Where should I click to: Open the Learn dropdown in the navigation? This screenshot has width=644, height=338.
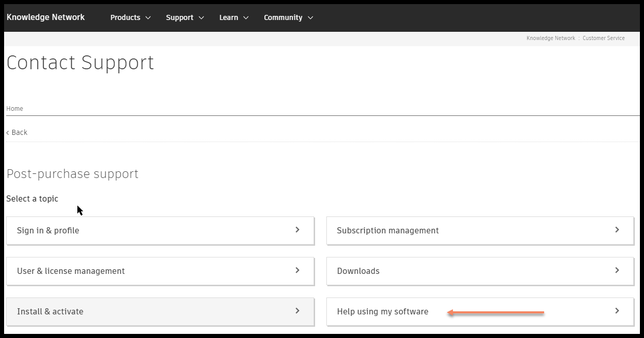[234, 17]
